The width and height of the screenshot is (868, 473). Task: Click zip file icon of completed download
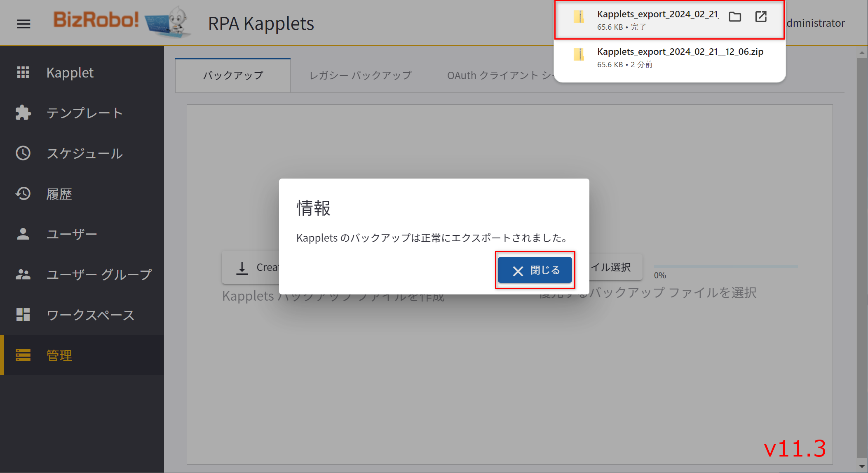click(579, 17)
